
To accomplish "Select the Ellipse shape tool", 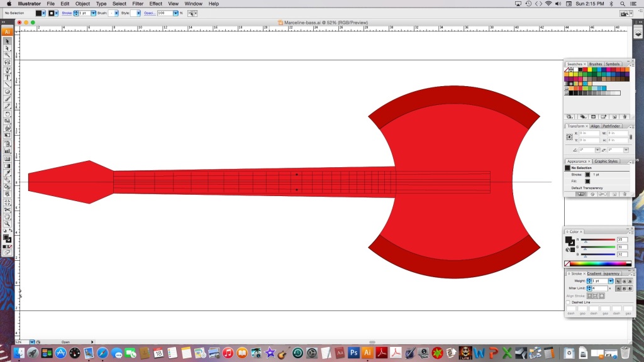I will click(x=8, y=92).
